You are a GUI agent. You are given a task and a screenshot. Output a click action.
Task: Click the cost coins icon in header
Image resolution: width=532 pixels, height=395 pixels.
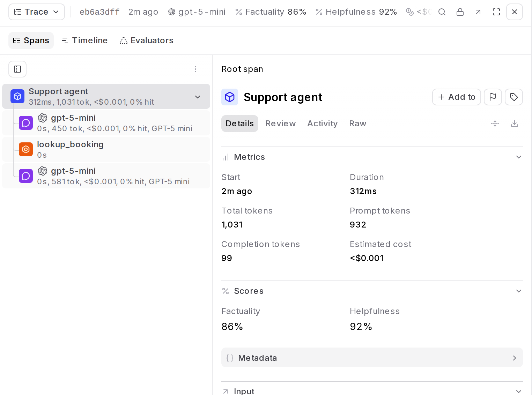click(x=410, y=12)
